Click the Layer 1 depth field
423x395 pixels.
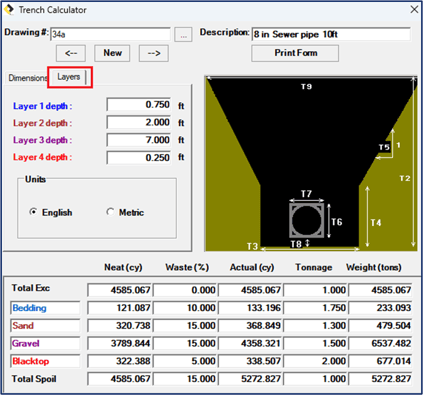pos(139,105)
